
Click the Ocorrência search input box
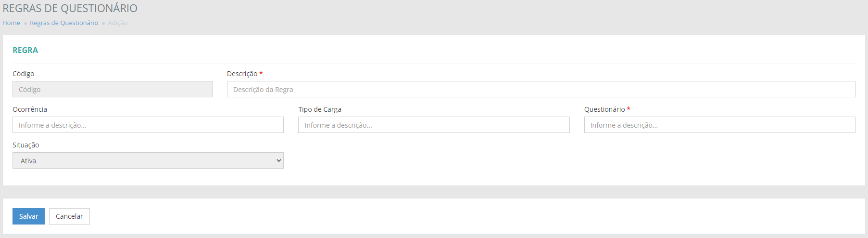click(148, 125)
